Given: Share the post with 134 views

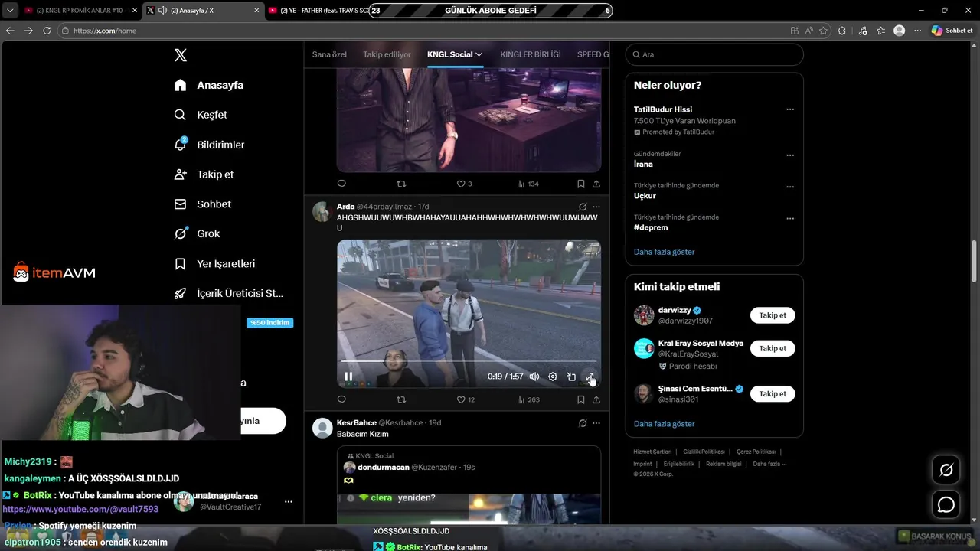Looking at the screenshot, I should (596, 184).
